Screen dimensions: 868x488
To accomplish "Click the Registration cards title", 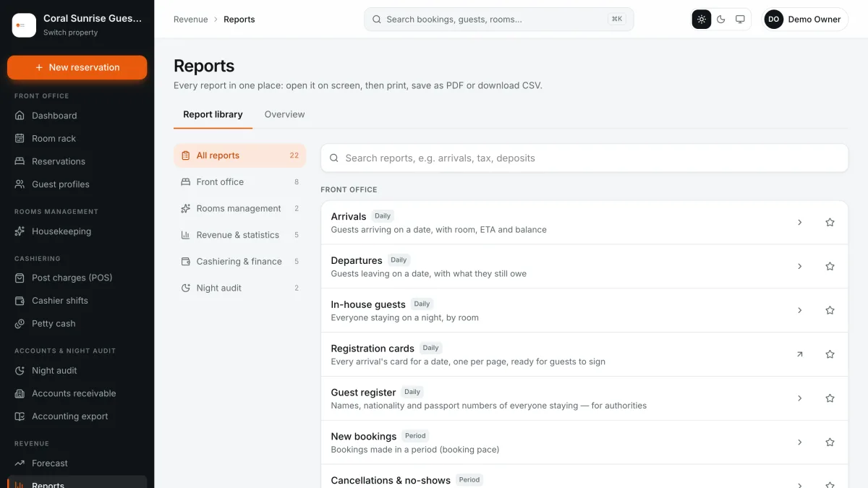I will 373,348.
